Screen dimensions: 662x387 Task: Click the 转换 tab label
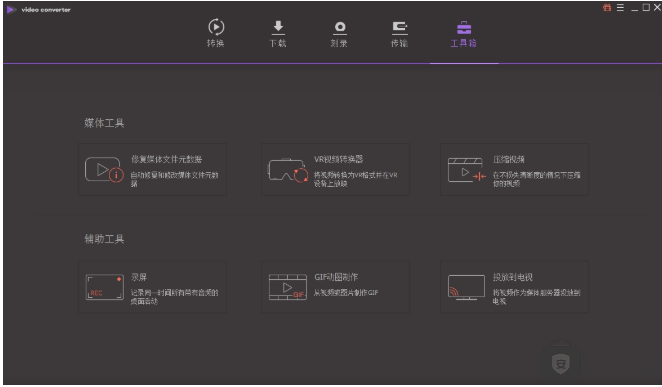(x=215, y=43)
